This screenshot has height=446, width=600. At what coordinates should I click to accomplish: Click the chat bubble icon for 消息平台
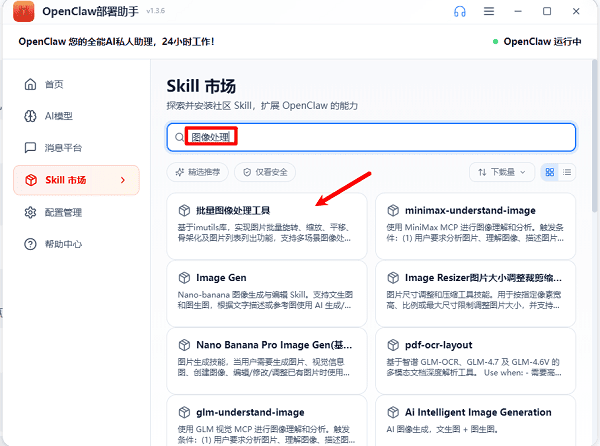(30, 148)
